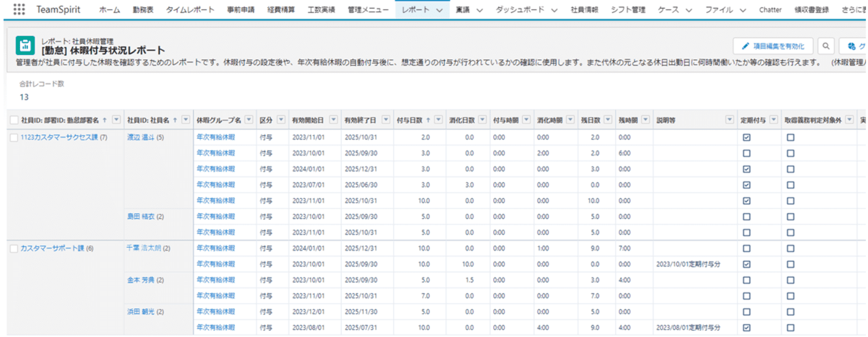The height and width of the screenshot is (337, 868).
Task: Toggle the カスタマーサポート課 group checkbox
Action: 14,249
